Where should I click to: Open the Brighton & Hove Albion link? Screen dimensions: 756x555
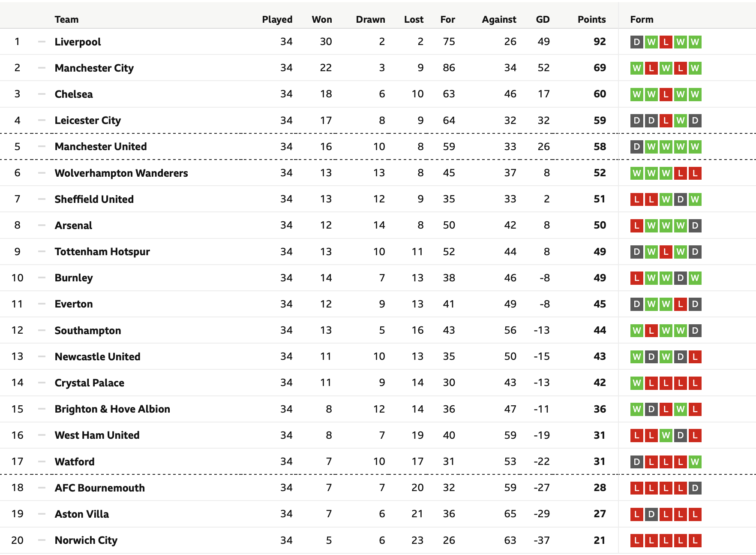112,409
